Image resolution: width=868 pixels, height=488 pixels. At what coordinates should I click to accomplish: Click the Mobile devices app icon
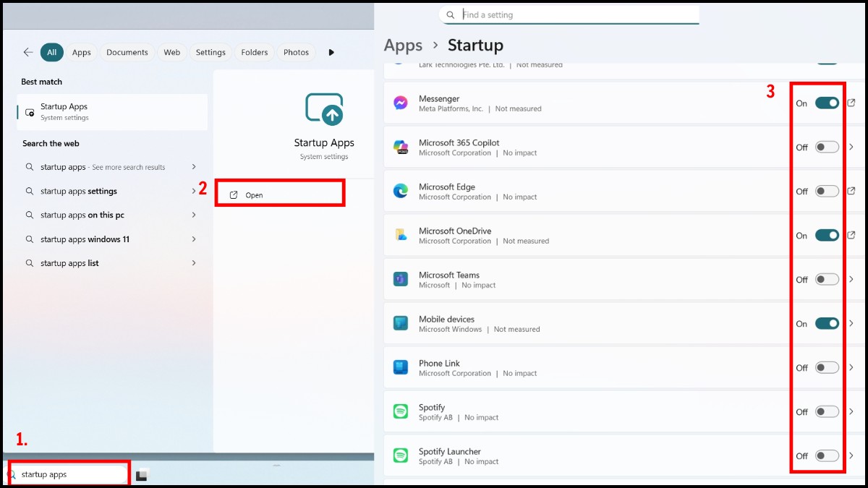click(x=401, y=323)
